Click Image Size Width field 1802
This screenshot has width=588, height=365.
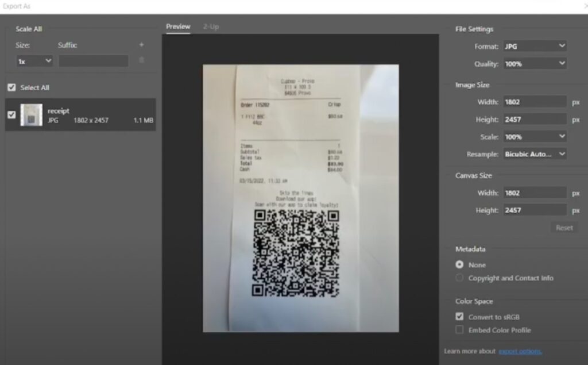535,102
